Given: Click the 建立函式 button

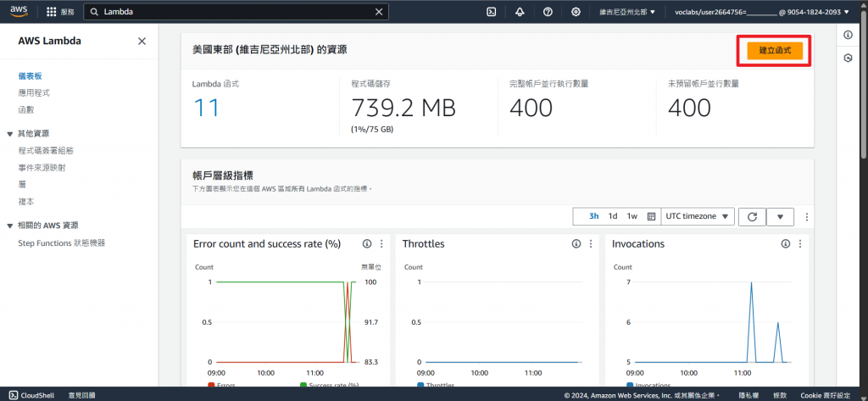Looking at the screenshot, I should [775, 50].
